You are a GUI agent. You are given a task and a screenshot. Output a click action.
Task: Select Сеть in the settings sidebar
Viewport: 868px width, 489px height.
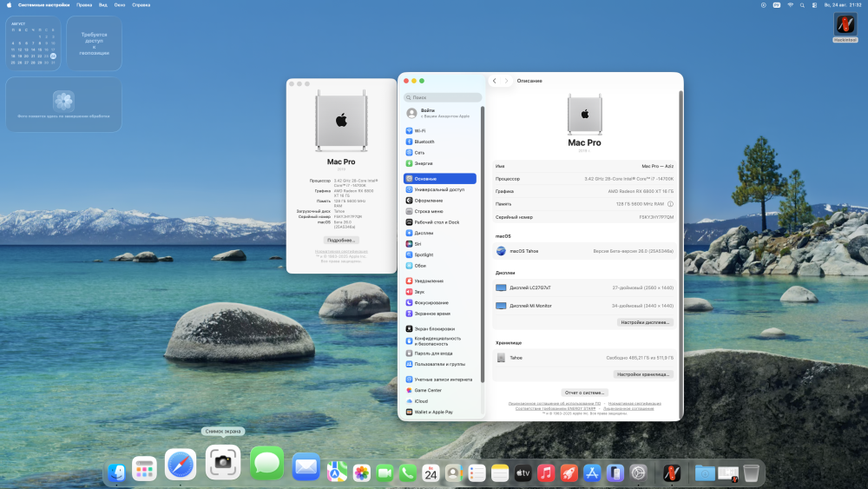[440, 153]
